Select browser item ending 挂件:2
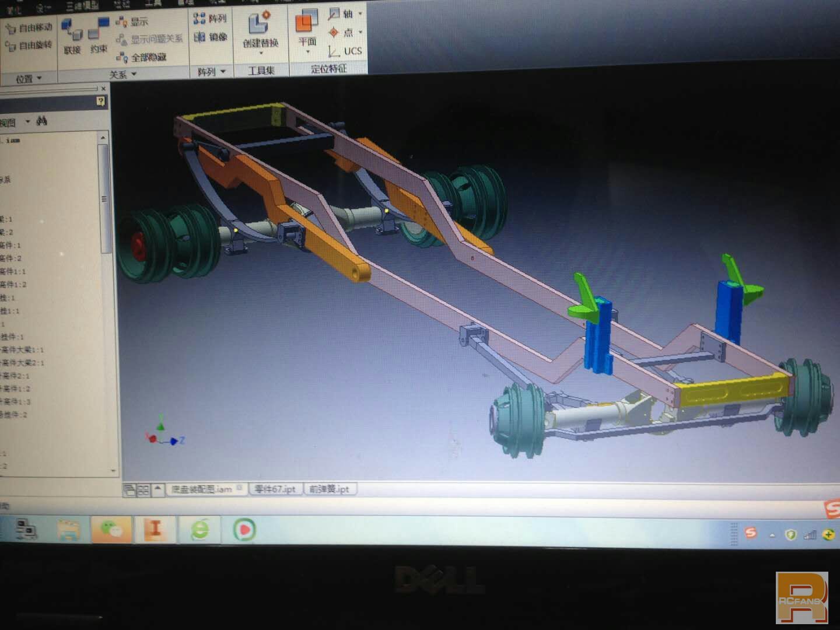This screenshot has width=840, height=630. [13, 414]
